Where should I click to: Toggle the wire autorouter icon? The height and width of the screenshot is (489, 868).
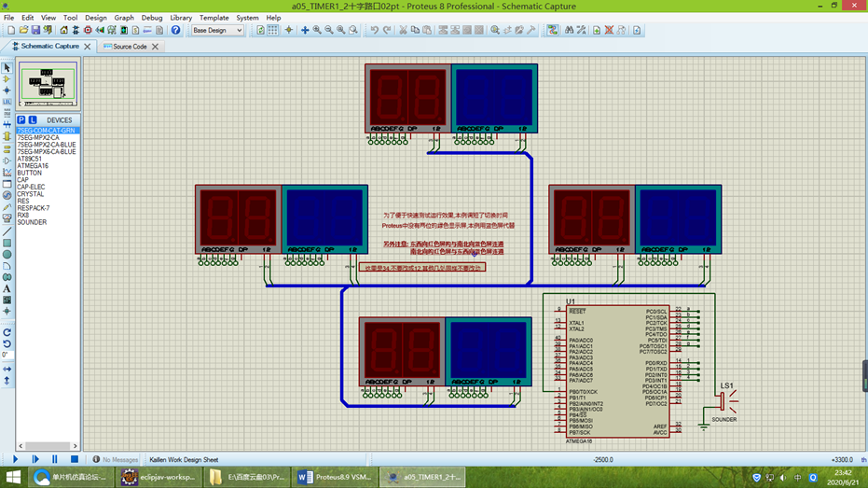(553, 30)
